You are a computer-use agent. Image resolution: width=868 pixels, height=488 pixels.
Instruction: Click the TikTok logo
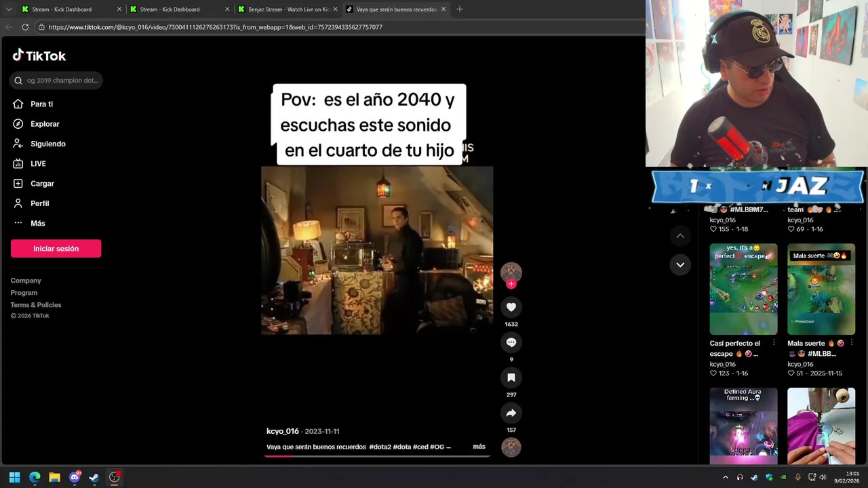click(x=39, y=56)
